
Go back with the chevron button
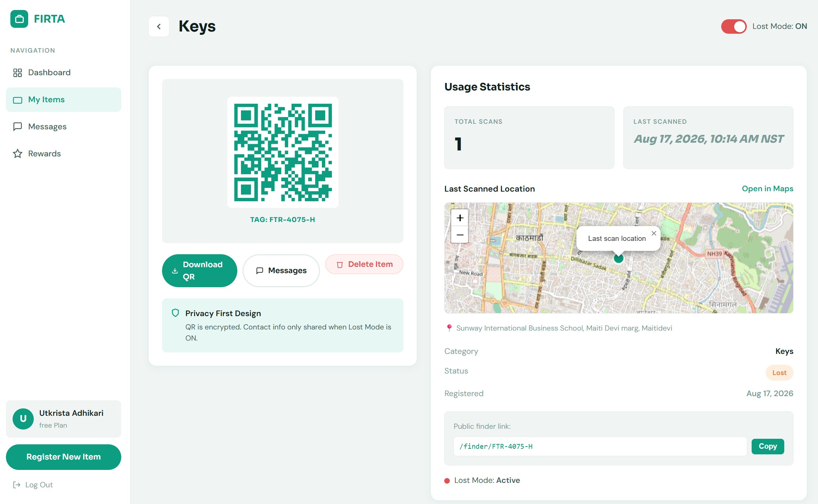point(159,26)
